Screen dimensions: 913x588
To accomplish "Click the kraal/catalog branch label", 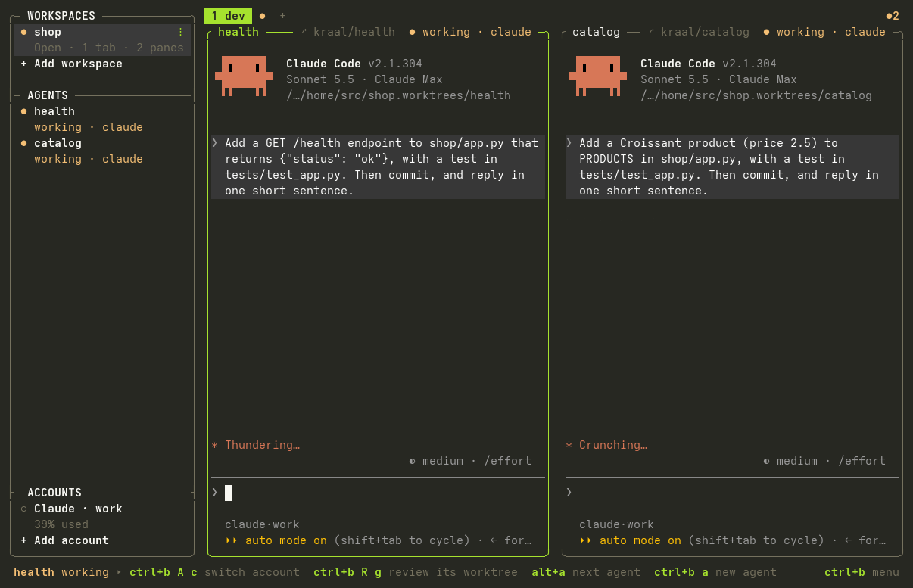I will click(x=698, y=32).
